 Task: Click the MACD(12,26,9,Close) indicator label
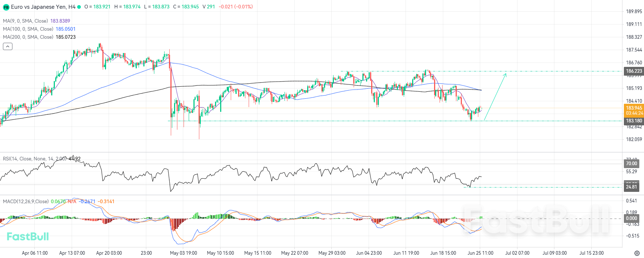click(26, 201)
